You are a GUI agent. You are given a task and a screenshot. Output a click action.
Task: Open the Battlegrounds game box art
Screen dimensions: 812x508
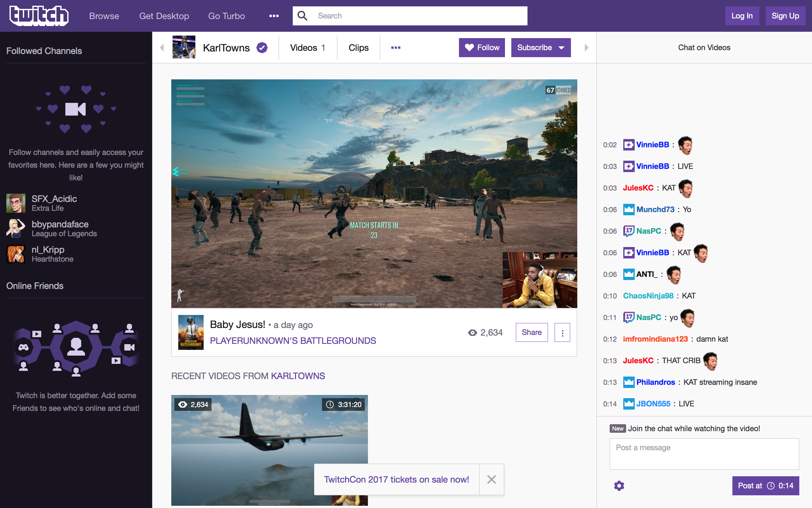click(x=191, y=332)
